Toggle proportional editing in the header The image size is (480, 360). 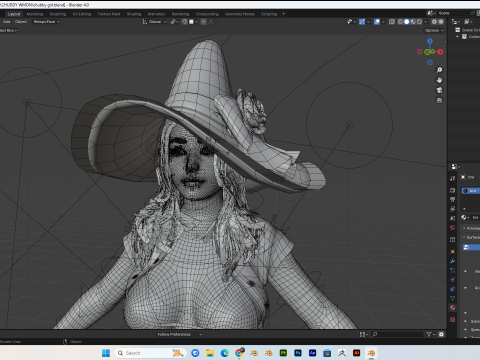pos(204,22)
